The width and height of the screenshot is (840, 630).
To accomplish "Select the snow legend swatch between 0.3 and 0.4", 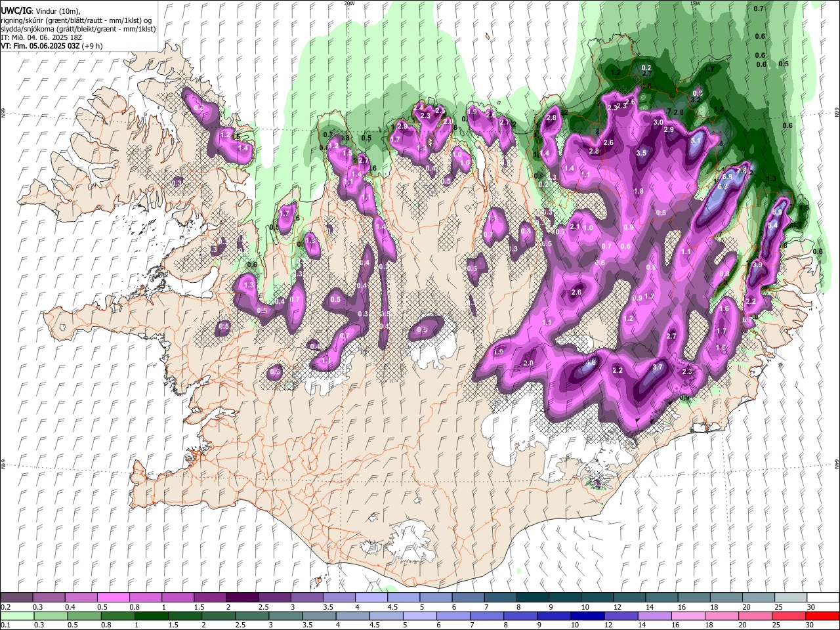I will (x=49, y=597).
